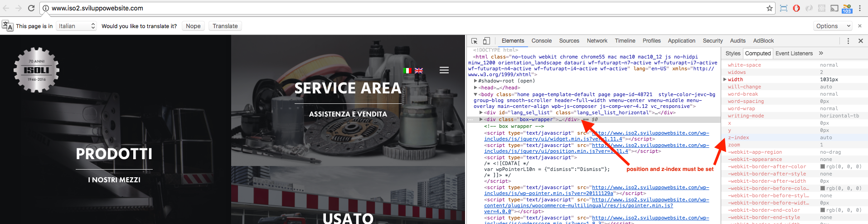Expand the head element node
868x224 pixels.
475,88
